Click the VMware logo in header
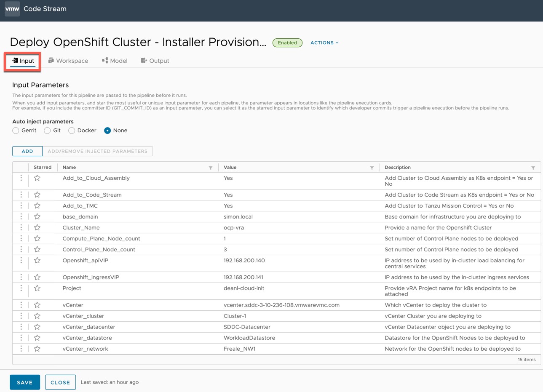The height and width of the screenshot is (392, 543). pos(12,9)
